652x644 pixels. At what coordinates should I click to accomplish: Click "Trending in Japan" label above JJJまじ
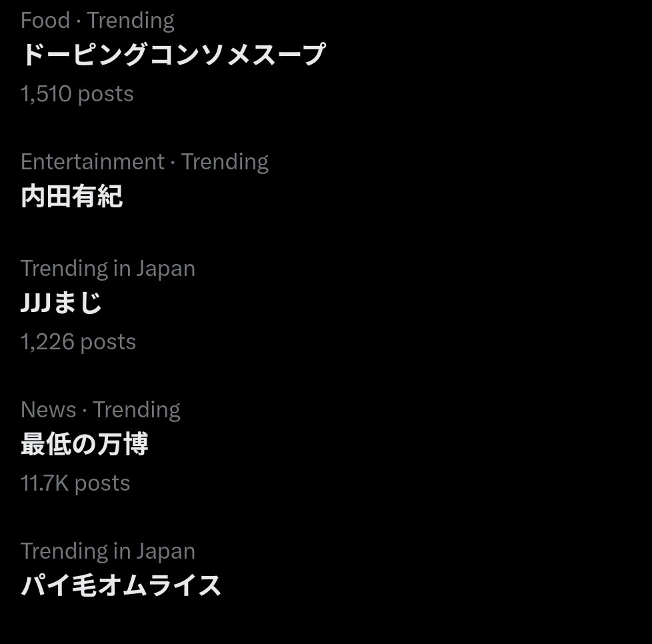pos(108,269)
